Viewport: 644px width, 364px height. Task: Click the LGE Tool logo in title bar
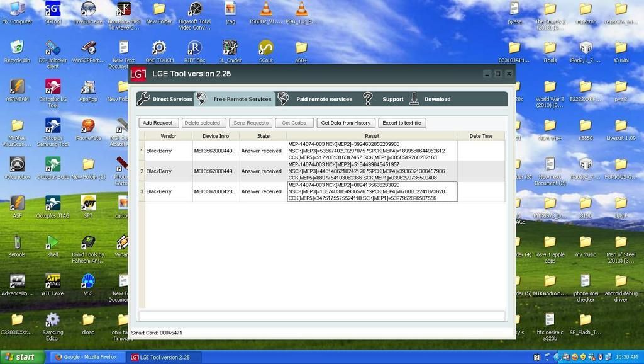click(x=138, y=74)
